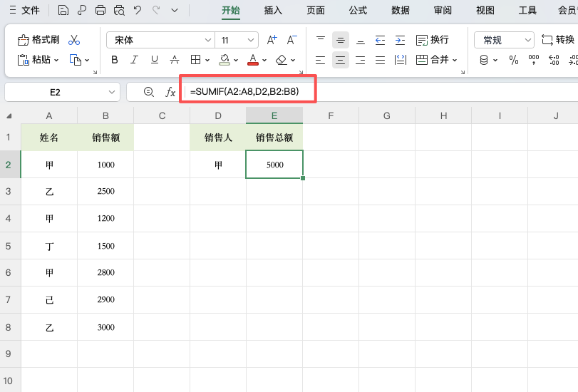This screenshot has width=578, height=392.
Task: Click the fx insert function icon
Action: pos(170,92)
